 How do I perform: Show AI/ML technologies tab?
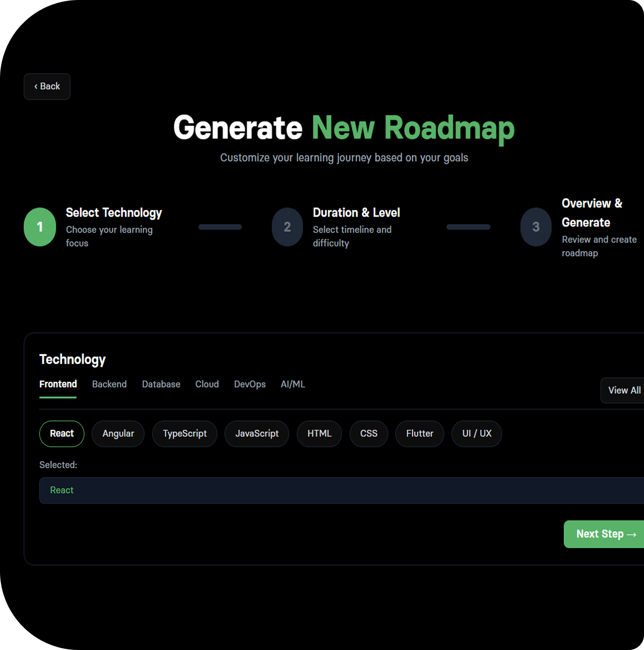[x=293, y=384]
